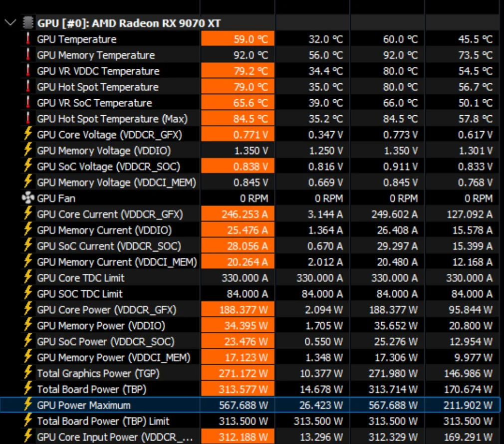Click the 249.602 A maximum core current value
This screenshot has height=444, width=504.
(395, 215)
